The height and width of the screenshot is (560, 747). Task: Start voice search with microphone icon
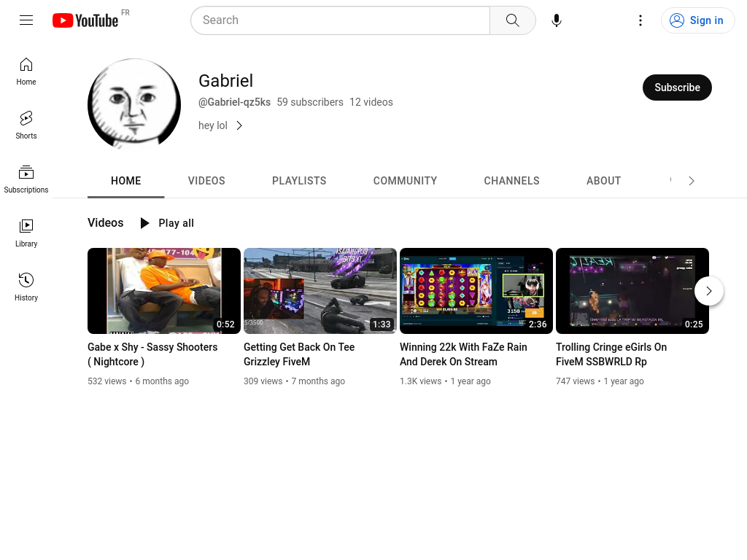556,20
